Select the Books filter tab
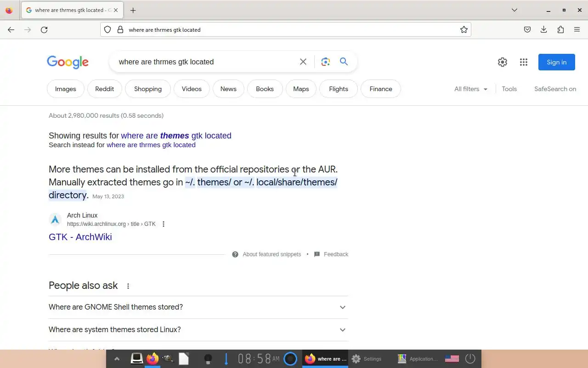The height and width of the screenshot is (368, 588). click(x=265, y=89)
